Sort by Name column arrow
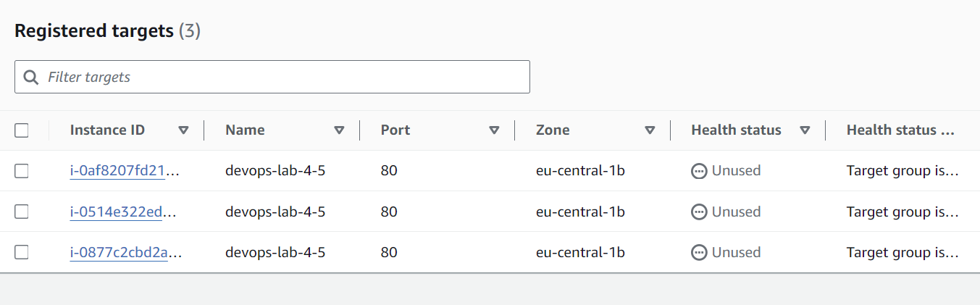980x305 pixels. pos(339,130)
